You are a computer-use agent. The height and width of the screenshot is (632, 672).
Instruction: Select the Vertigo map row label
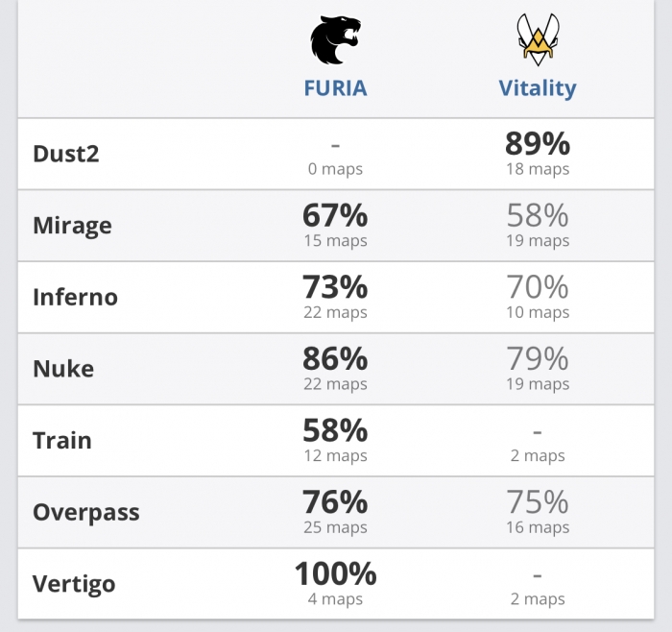(x=74, y=584)
